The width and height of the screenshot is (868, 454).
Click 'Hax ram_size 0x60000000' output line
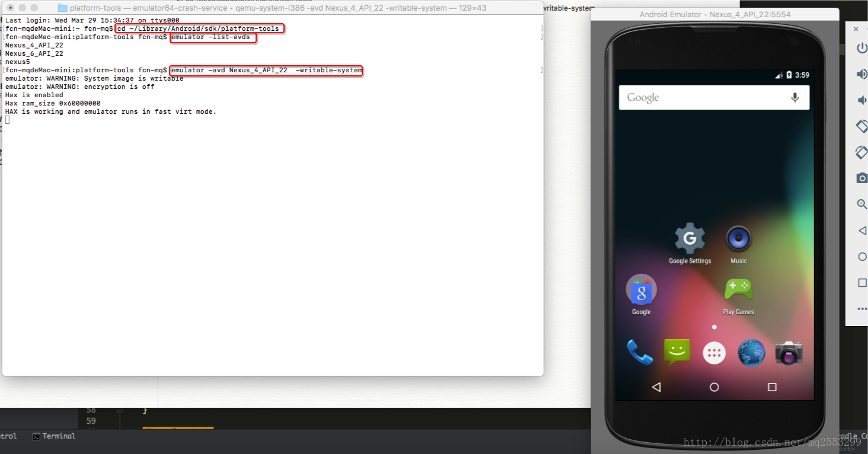53,103
